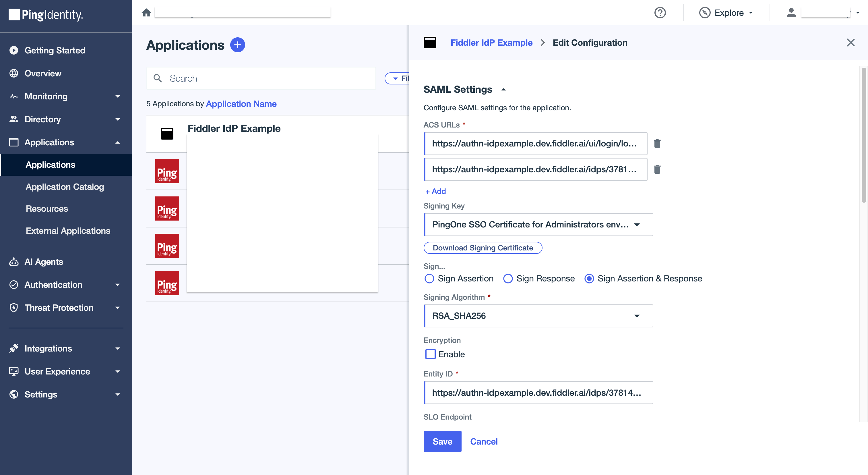Delete the second ACS URL with trash icon
868x475 pixels.
coord(657,169)
